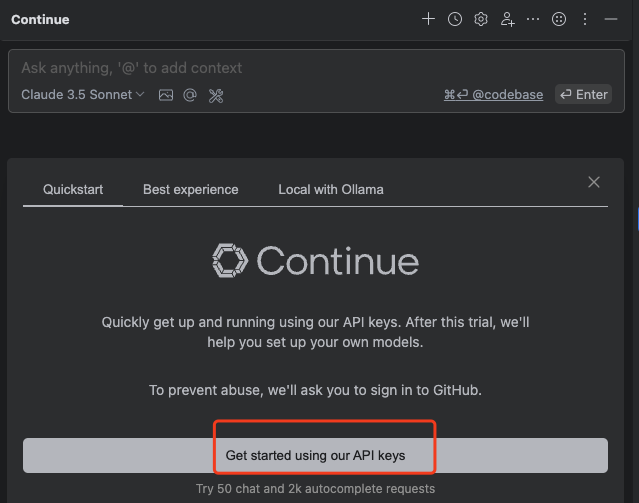Screen dimensions: 639x503
Task: Start a new session with the plus icon
Action: click(x=428, y=19)
